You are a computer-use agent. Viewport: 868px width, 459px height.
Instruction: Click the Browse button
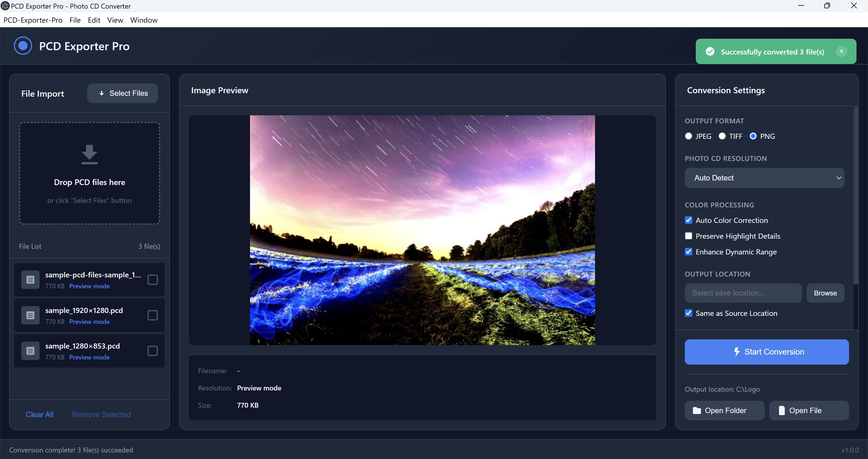click(825, 293)
